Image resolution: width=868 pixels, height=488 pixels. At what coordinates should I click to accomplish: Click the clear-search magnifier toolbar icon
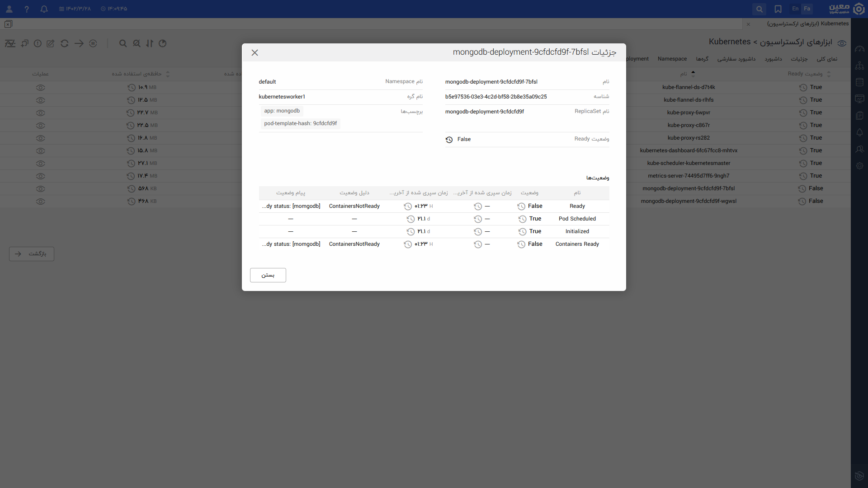[x=137, y=43]
